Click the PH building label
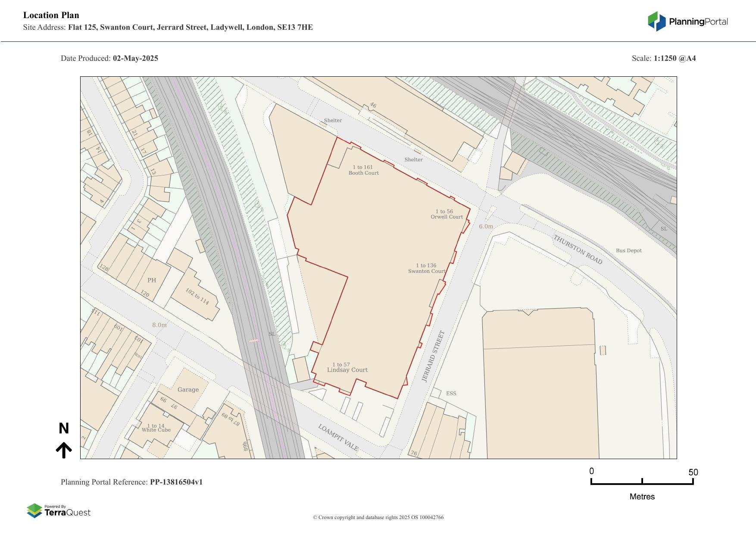The image size is (756, 535). (152, 280)
